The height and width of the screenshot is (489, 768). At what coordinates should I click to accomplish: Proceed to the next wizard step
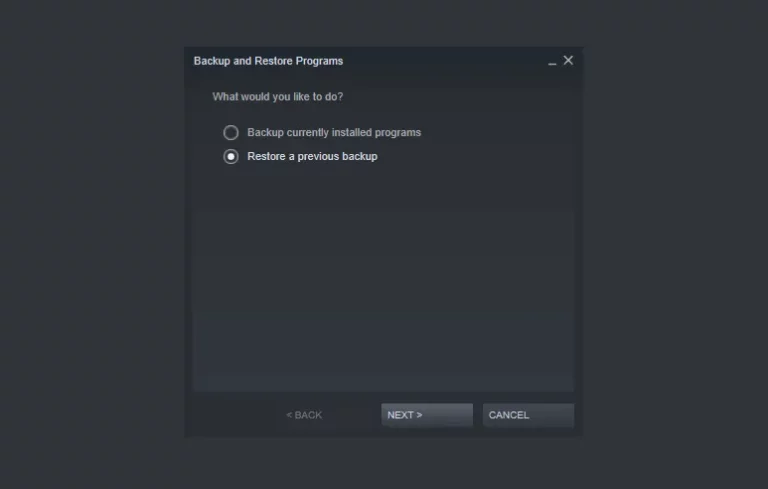[427, 415]
